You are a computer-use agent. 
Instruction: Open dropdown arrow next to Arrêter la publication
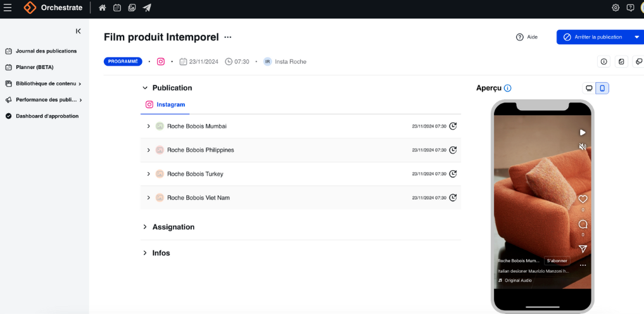[637, 37]
